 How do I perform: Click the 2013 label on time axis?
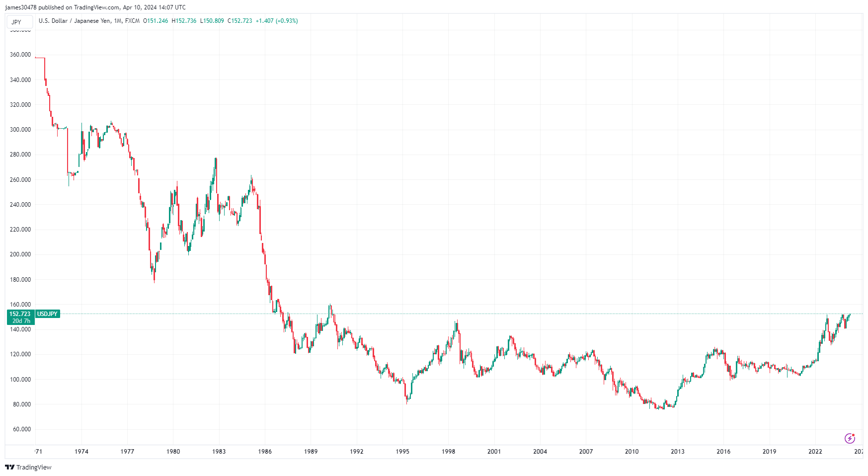pos(678,451)
